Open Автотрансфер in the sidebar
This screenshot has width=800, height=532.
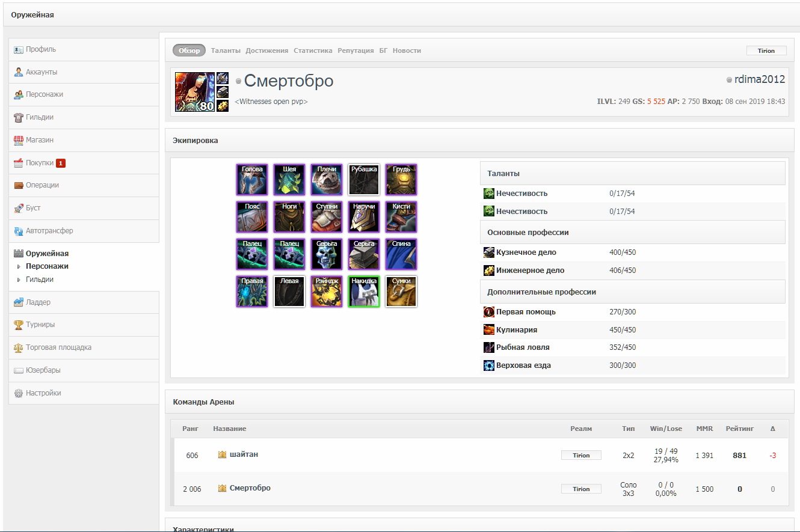84,231
